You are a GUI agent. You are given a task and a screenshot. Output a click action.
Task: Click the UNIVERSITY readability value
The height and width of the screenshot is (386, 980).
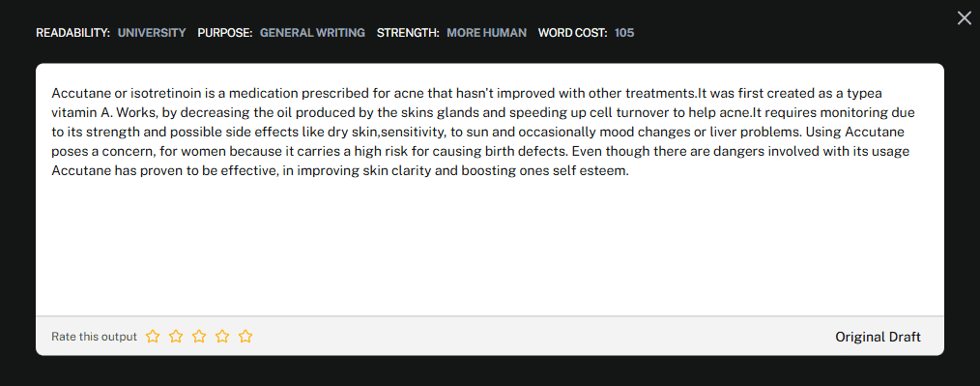click(x=152, y=33)
